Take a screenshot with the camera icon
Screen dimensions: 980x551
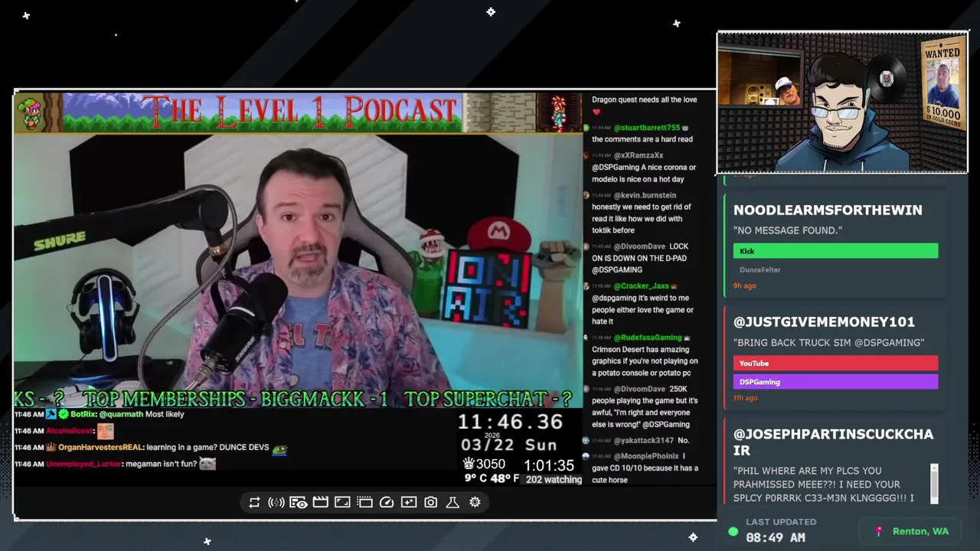[431, 502]
